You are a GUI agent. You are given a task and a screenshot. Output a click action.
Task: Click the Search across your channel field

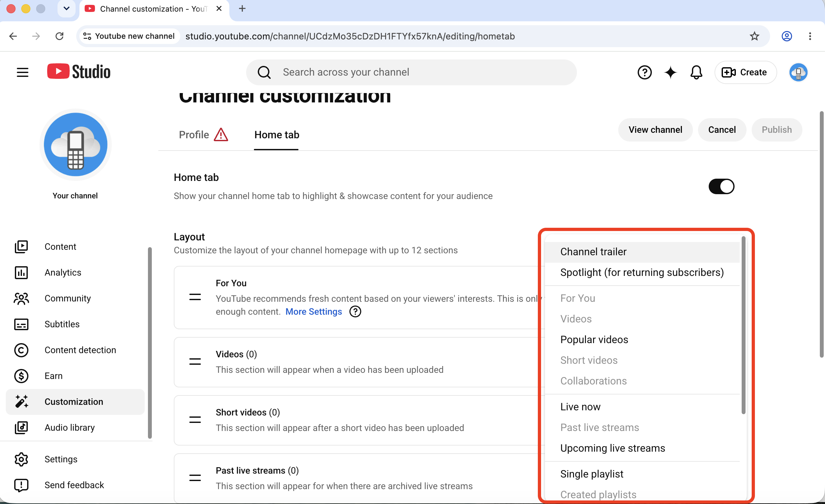411,72
